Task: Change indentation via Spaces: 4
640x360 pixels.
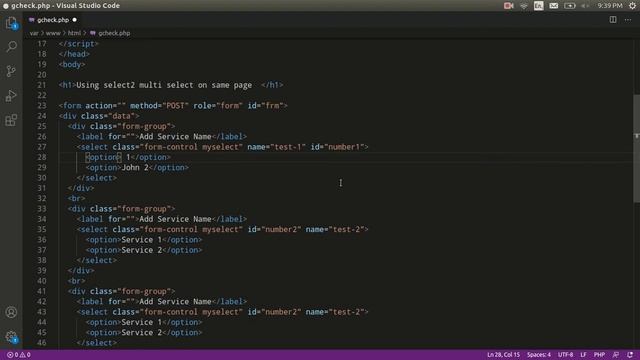Action: [539, 355]
